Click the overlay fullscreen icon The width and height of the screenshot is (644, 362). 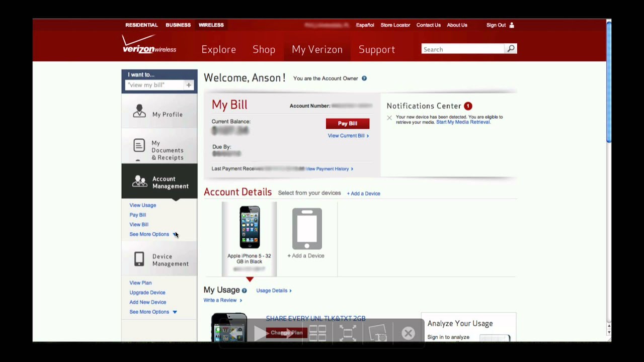(x=348, y=333)
